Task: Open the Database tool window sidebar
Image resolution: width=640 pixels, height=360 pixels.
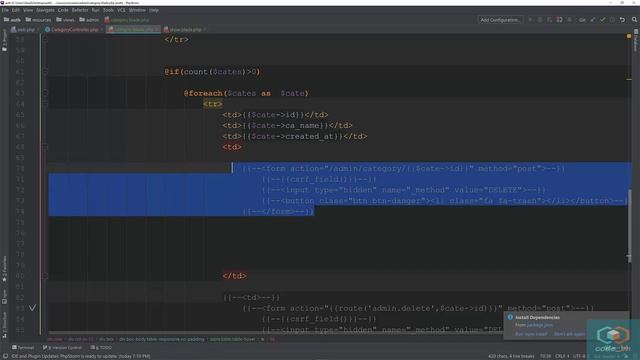Action: tap(636, 40)
